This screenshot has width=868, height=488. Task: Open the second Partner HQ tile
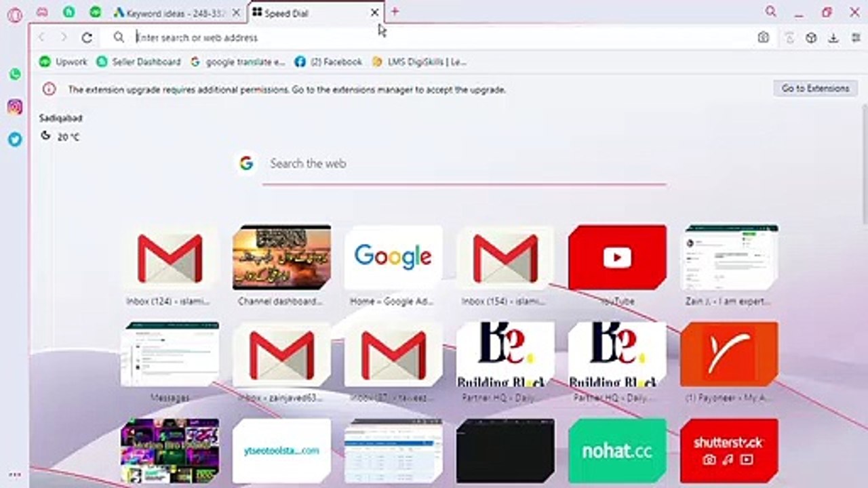pyautogui.click(x=617, y=354)
